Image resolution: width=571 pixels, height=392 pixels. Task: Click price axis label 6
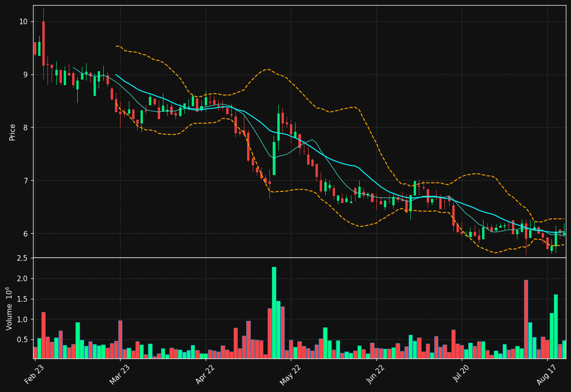point(26,234)
